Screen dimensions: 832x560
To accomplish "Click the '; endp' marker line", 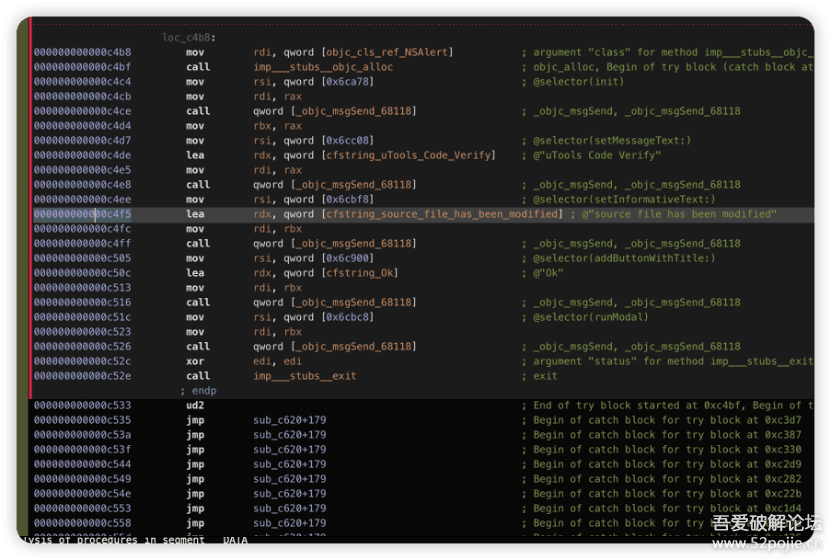I will (x=198, y=391).
